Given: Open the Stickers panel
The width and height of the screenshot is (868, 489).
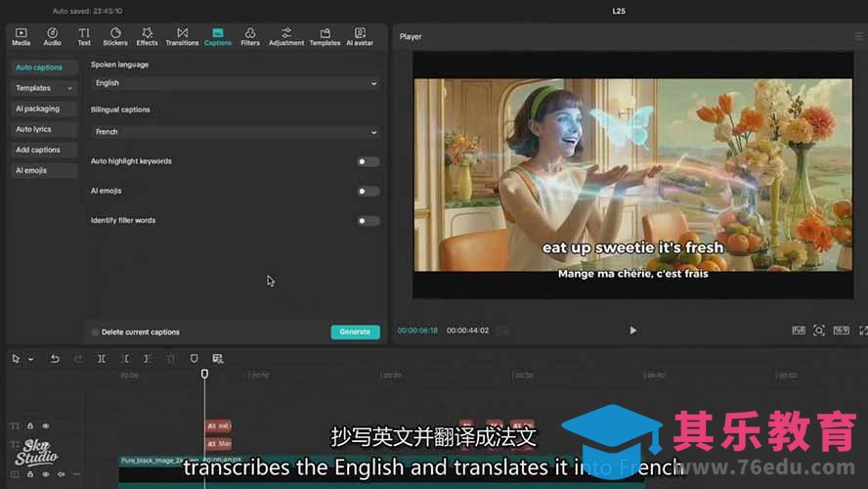Looking at the screenshot, I should [115, 36].
